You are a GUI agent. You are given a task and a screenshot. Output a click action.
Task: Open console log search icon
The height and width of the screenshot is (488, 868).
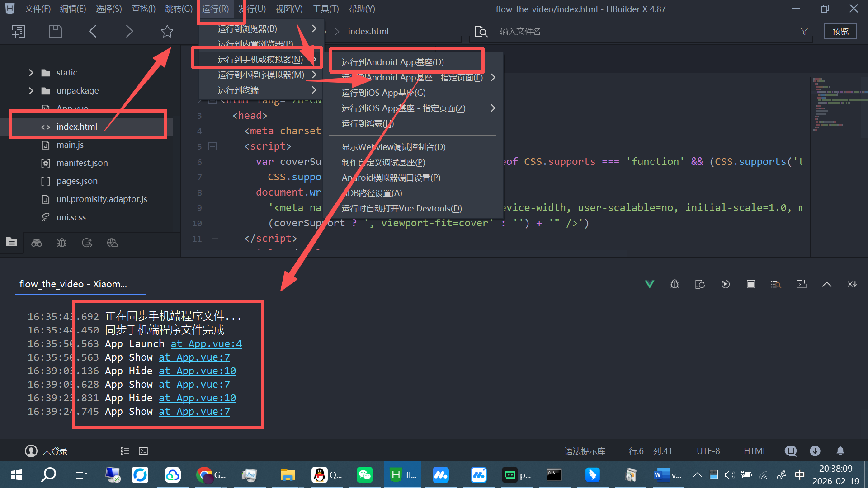coord(776,284)
